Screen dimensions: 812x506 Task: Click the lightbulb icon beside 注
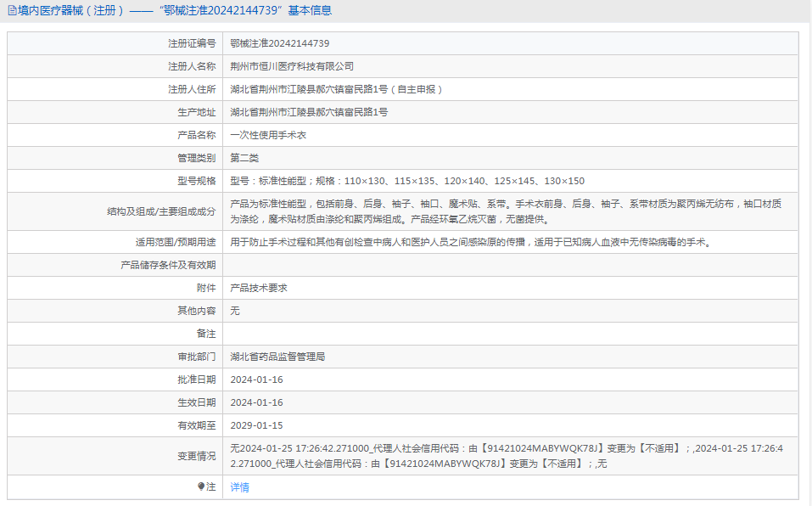tap(201, 486)
